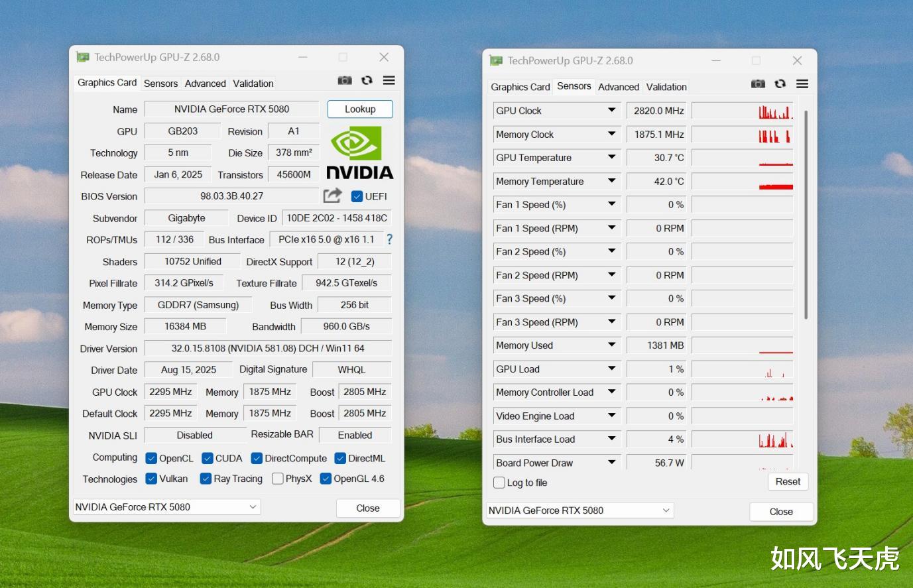The width and height of the screenshot is (913, 588).
Task: Toggle the Vulkan checkbox
Action: [x=151, y=479]
